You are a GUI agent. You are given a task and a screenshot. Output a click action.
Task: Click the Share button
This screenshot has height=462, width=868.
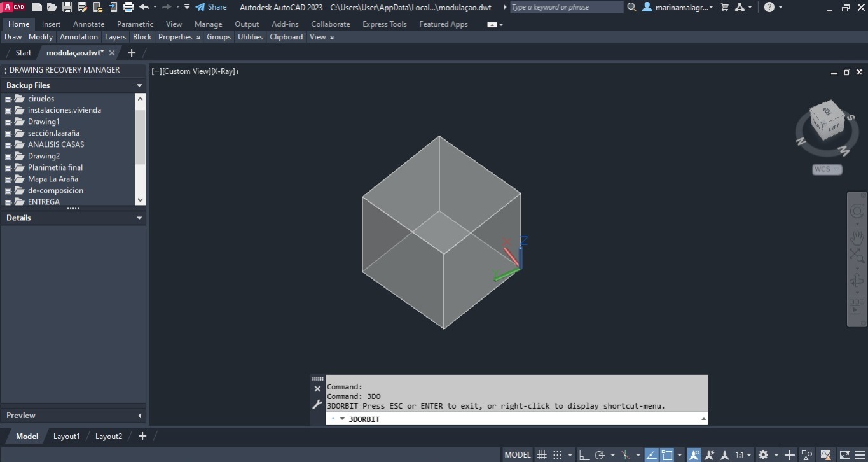click(x=210, y=7)
